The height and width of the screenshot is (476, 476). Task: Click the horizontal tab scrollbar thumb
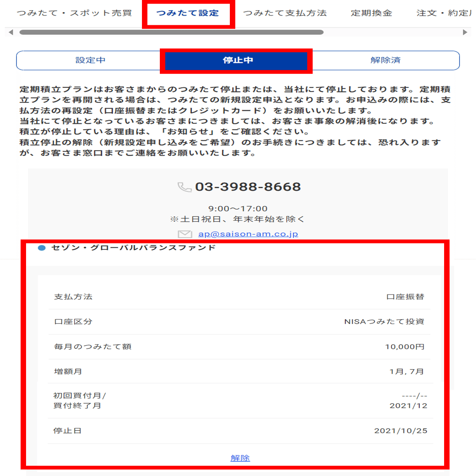coord(171,32)
